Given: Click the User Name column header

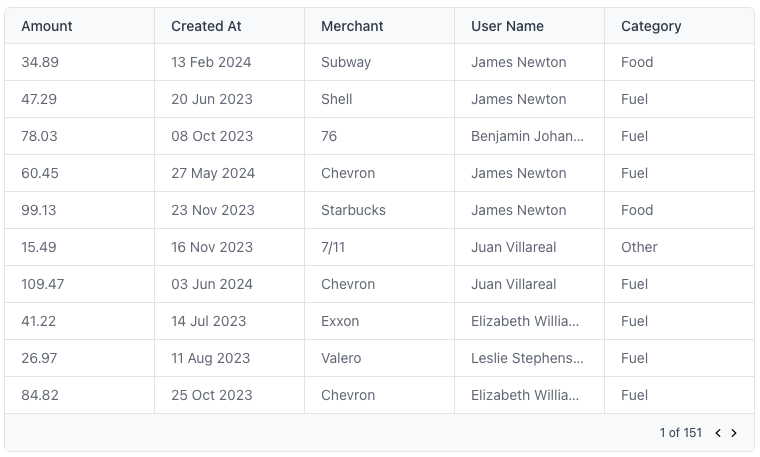Looking at the screenshot, I should pyautogui.click(x=529, y=26).
